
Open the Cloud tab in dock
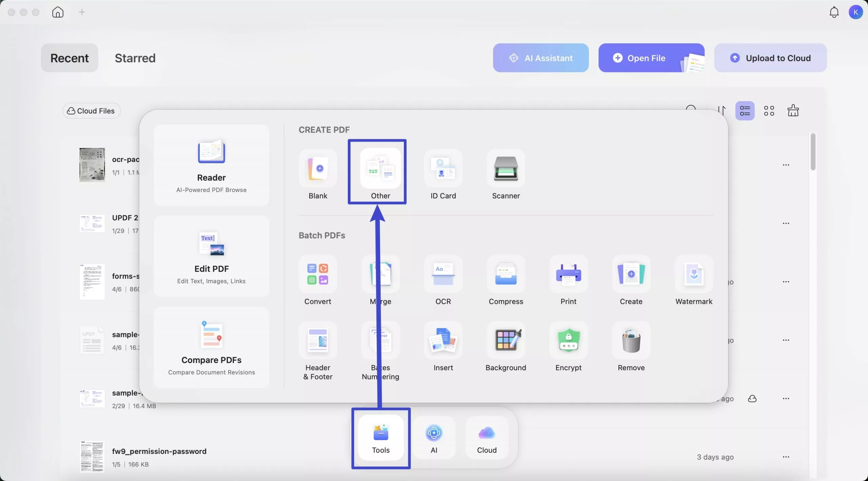tap(487, 438)
